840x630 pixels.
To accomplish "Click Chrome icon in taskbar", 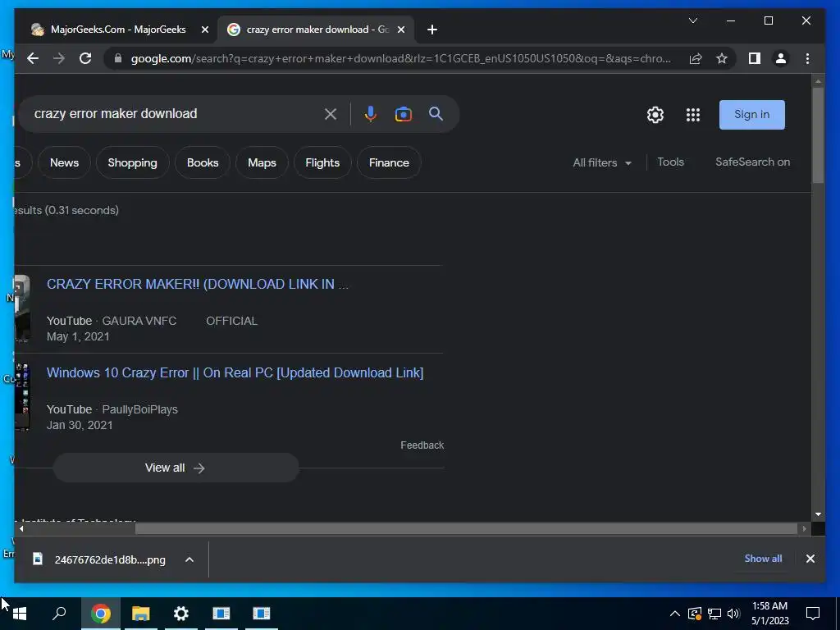I will coord(100,614).
